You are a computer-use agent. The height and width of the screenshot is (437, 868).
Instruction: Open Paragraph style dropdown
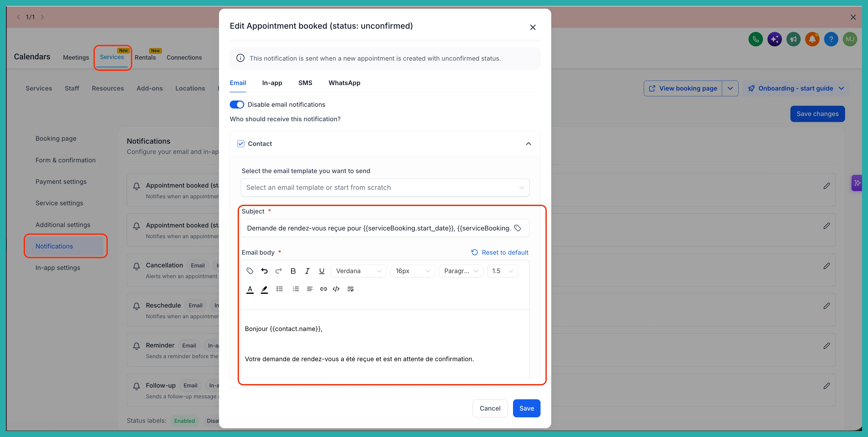(461, 271)
